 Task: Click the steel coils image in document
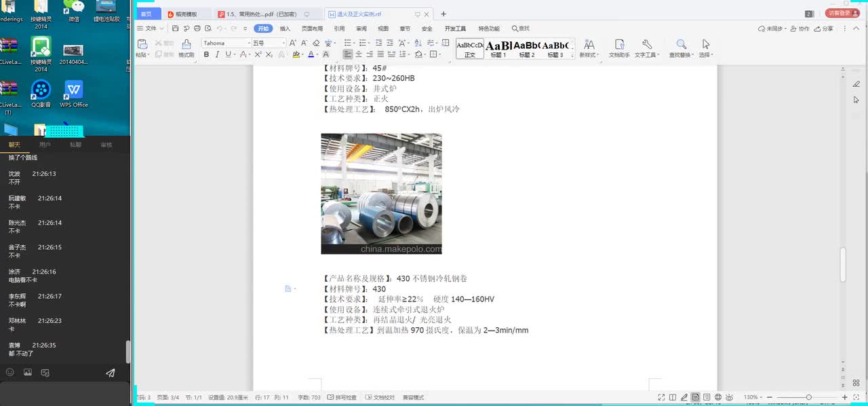tap(381, 193)
